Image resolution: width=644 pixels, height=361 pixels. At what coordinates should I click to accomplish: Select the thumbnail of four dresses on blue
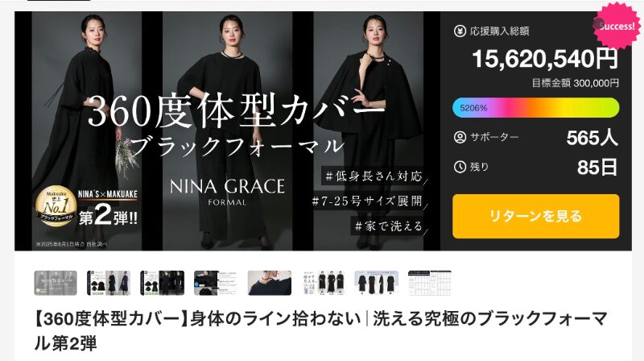[x=376, y=283]
